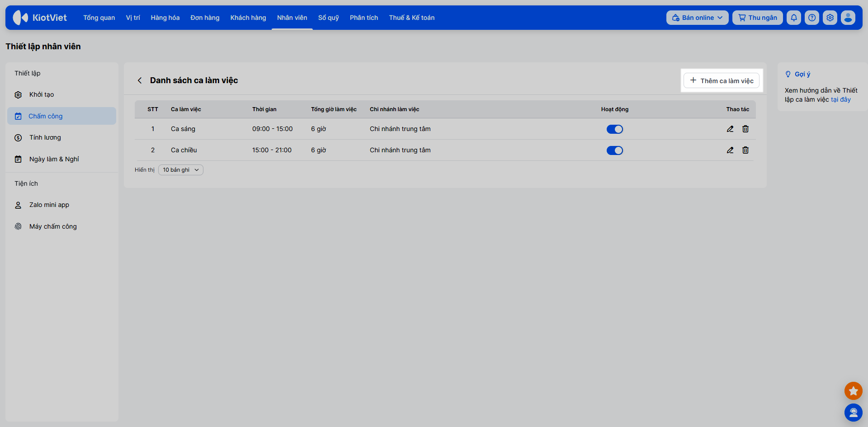Open the Thu ngân cashier button
The height and width of the screenshot is (427, 868).
pos(758,18)
